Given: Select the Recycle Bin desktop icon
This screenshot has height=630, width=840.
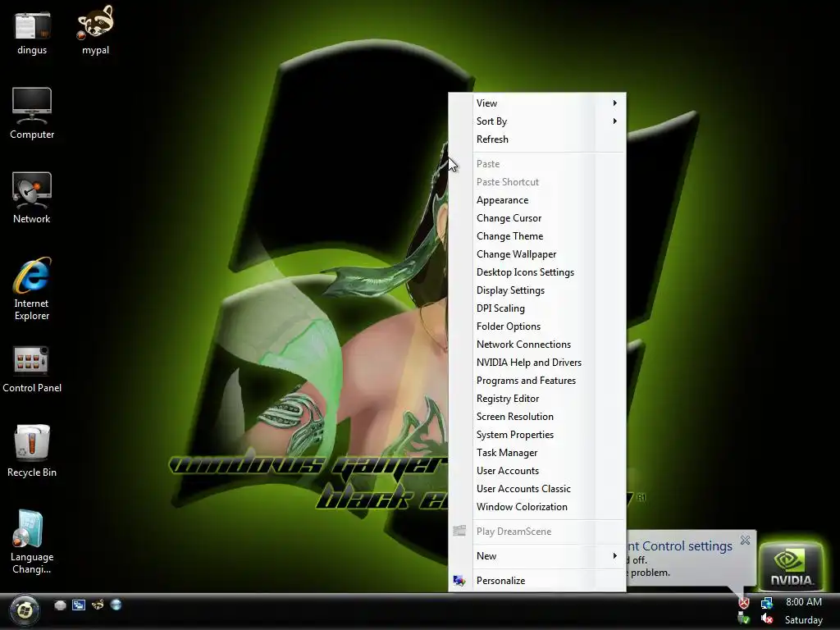Looking at the screenshot, I should 32,450.
